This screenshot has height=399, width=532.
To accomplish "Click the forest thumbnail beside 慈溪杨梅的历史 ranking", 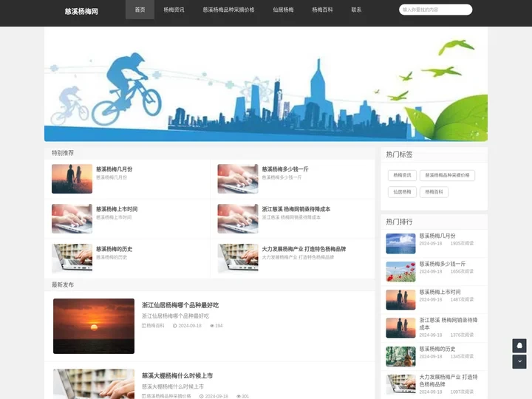I will click(400, 357).
